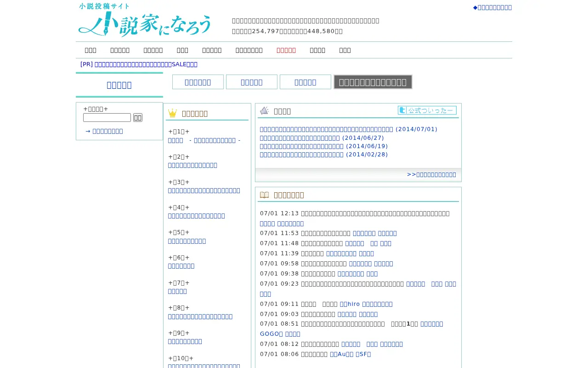The height and width of the screenshot is (368, 588).
Task: Open the first item in the top navigation bar
Action: [x=90, y=50]
